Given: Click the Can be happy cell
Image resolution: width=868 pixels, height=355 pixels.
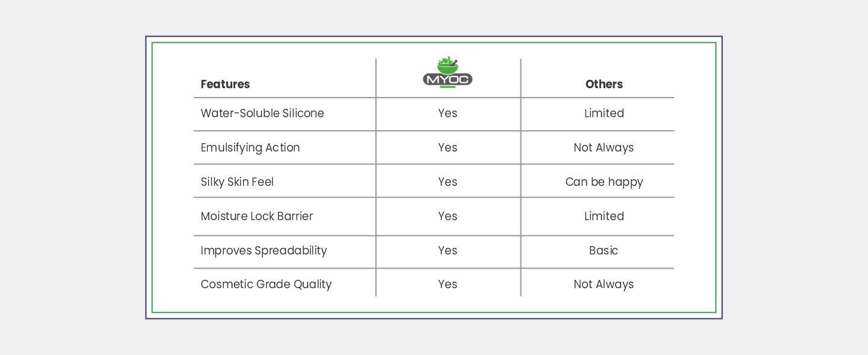Looking at the screenshot, I should (604, 182).
